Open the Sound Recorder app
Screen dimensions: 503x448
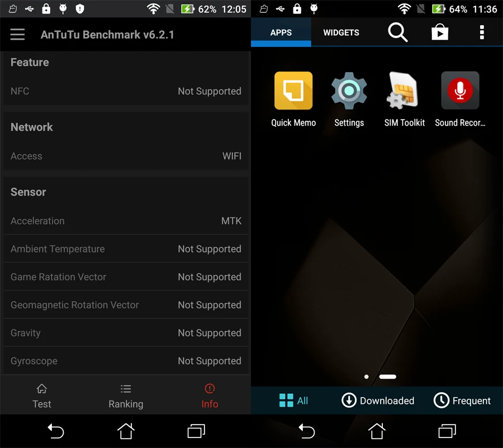point(460,99)
